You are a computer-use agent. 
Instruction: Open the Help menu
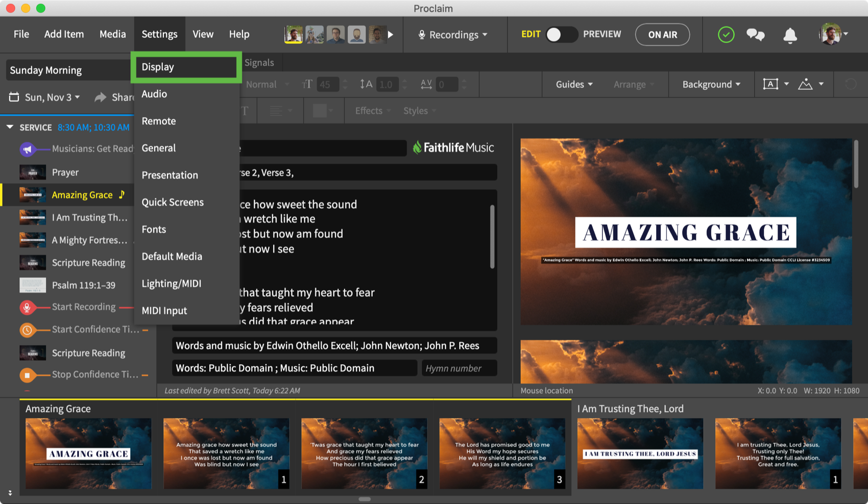(x=239, y=34)
